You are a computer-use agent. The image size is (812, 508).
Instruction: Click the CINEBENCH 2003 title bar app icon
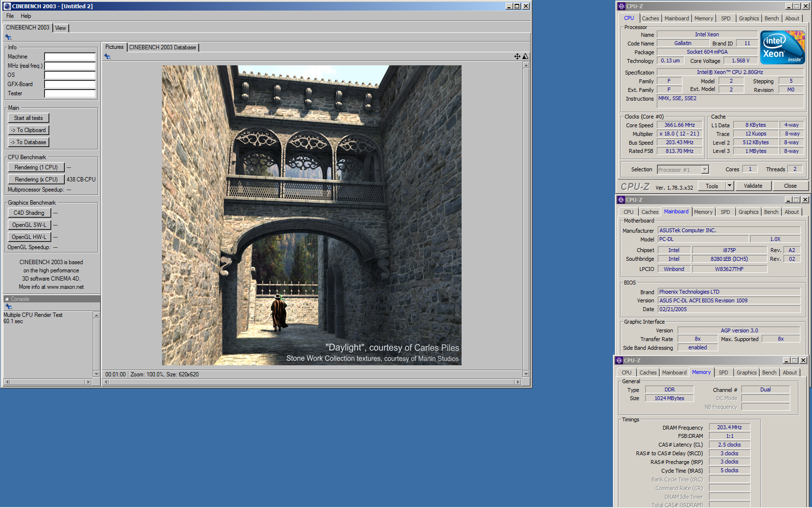coord(7,6)
